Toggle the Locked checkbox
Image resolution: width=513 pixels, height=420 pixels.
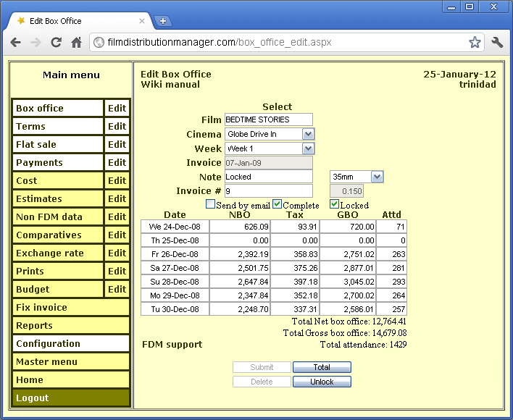334,205
